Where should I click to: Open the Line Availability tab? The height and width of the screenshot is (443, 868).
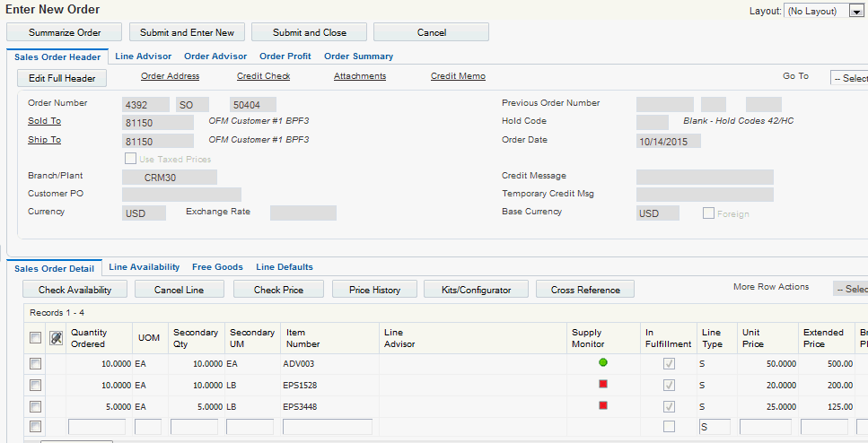pos(145,267)
